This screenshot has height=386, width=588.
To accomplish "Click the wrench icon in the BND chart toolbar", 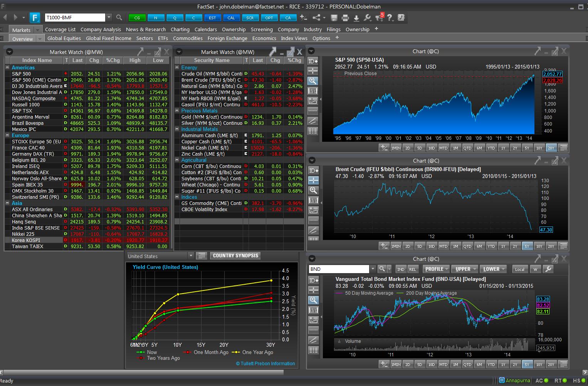I will click(548, 269).
